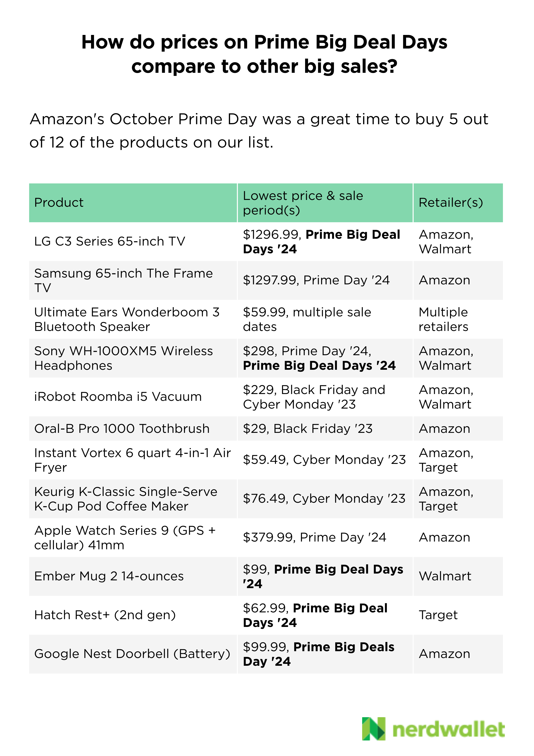Click the infographic headline about Prime Big Deal Days
Viewport: 534px width, 756px height.
(x=264, y=54)
